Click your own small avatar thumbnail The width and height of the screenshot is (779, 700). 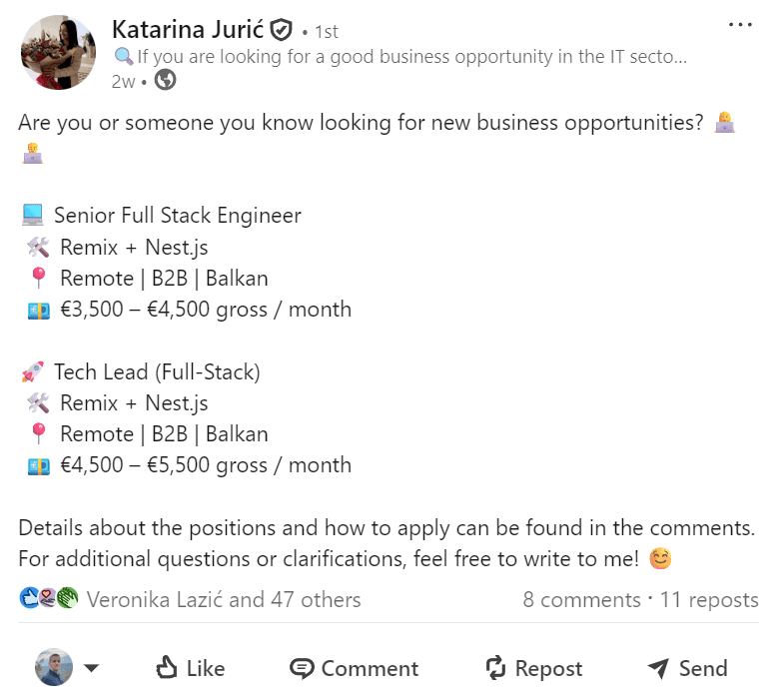(x=54, y=667)
